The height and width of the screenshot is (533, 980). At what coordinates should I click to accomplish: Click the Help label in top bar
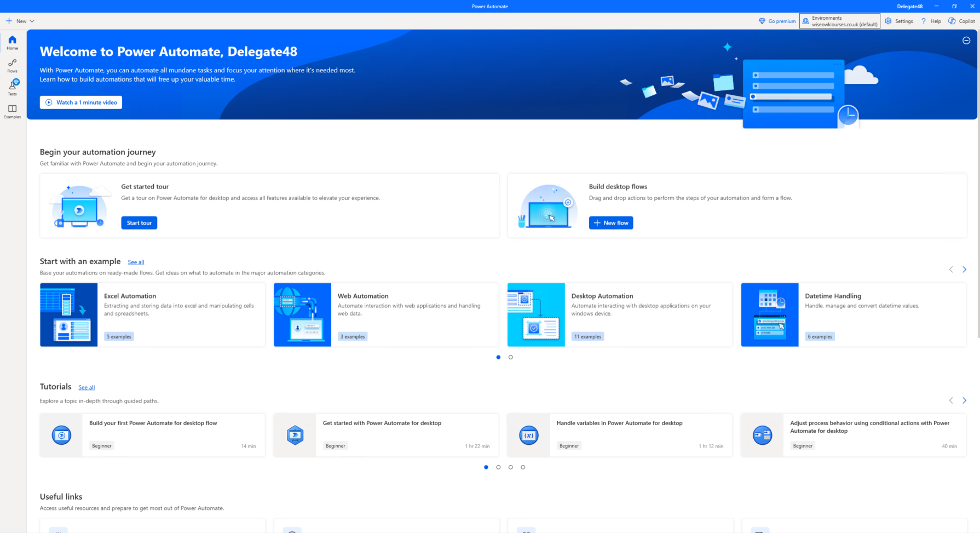pyautogui.click(x=936, y=21)
